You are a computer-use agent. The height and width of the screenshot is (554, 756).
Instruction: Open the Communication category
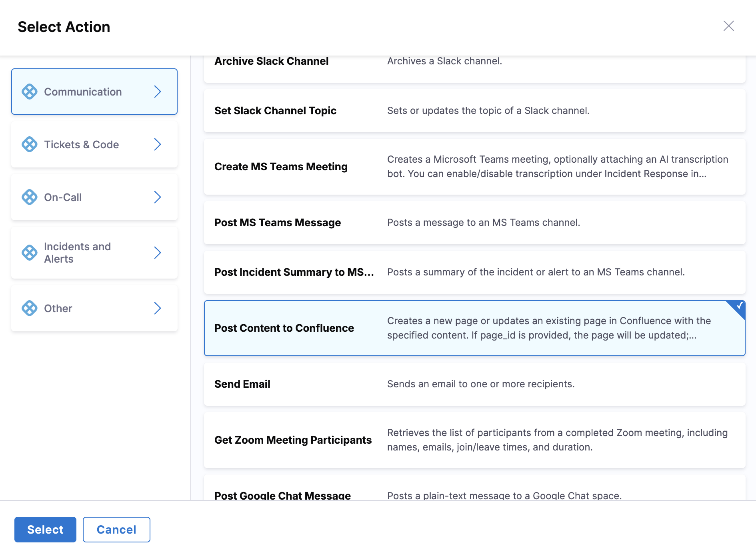[x=94, y=92]
